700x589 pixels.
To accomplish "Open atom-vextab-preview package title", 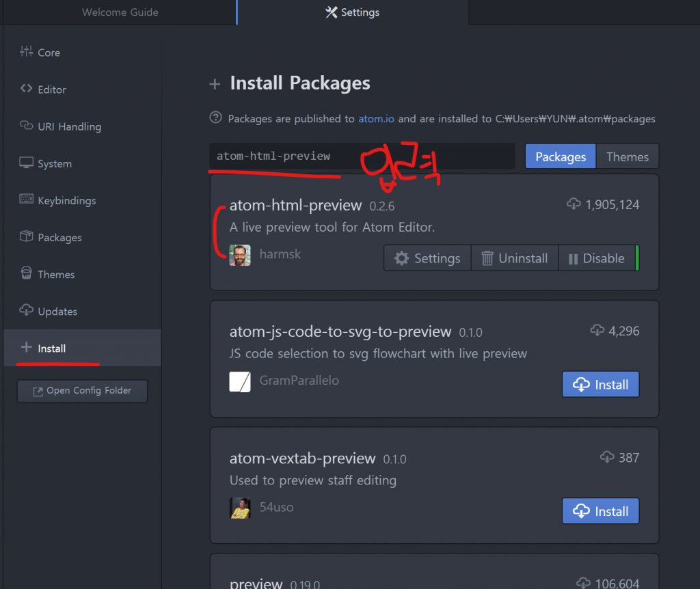I will click(302, 458).
